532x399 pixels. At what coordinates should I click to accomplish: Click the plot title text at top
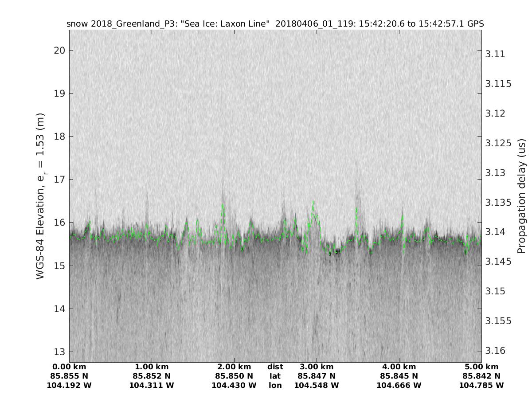point(275,23)
